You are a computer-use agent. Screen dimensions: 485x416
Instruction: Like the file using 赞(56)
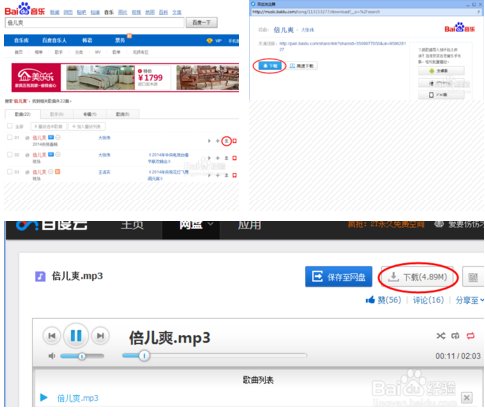click(x=383, y=300)
